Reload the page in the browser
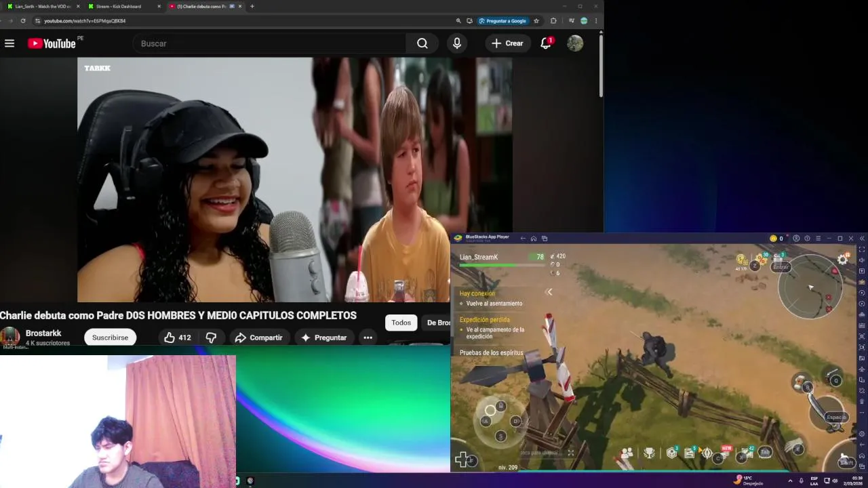This screenshot has height=488, width=868. click(23, 21)
